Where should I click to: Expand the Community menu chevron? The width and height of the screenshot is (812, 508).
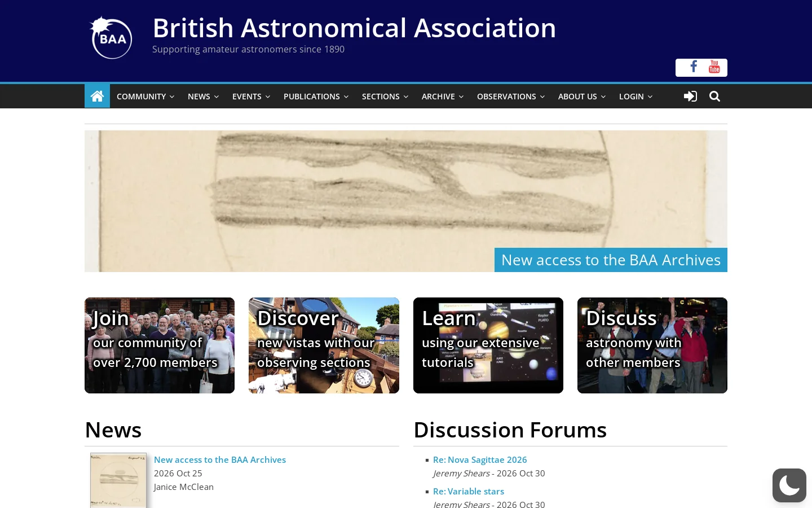point(172,97)
